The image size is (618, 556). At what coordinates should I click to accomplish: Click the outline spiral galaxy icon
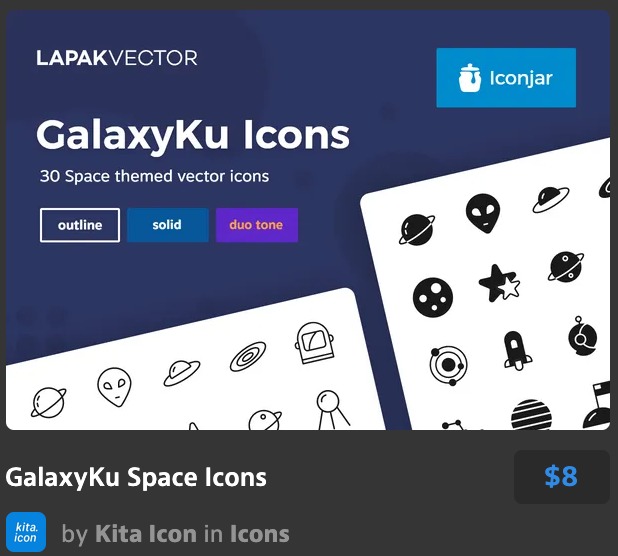tap(248, 357)
